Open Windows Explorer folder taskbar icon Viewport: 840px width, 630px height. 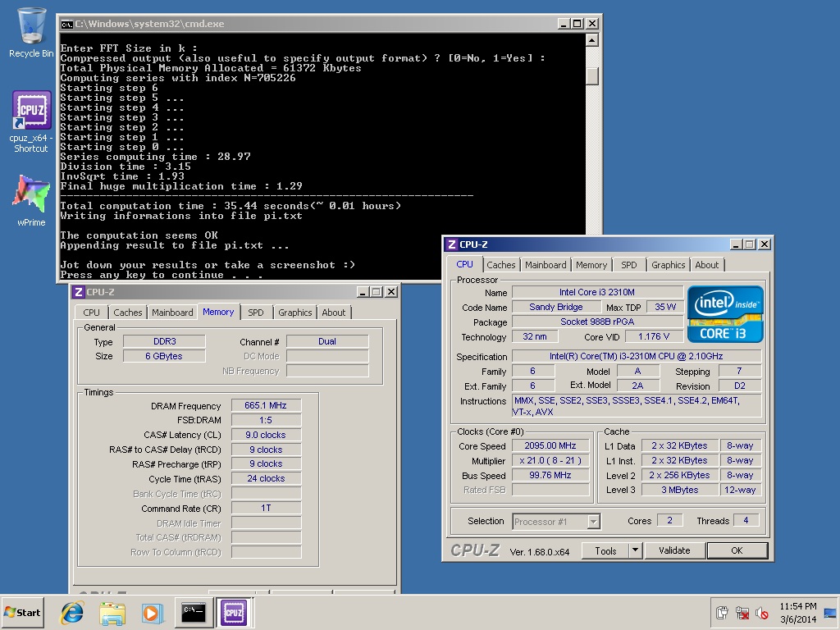click(112, 612)
